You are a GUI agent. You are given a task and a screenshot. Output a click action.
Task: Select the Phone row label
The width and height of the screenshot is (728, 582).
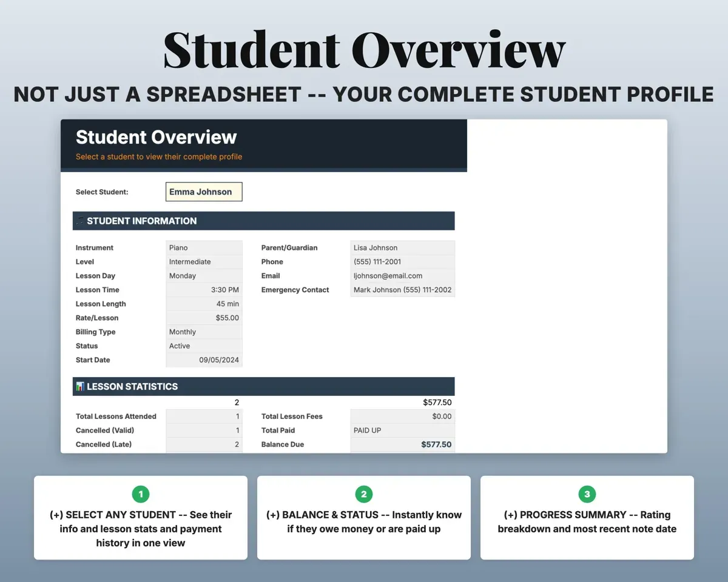[x=272, y=262]
